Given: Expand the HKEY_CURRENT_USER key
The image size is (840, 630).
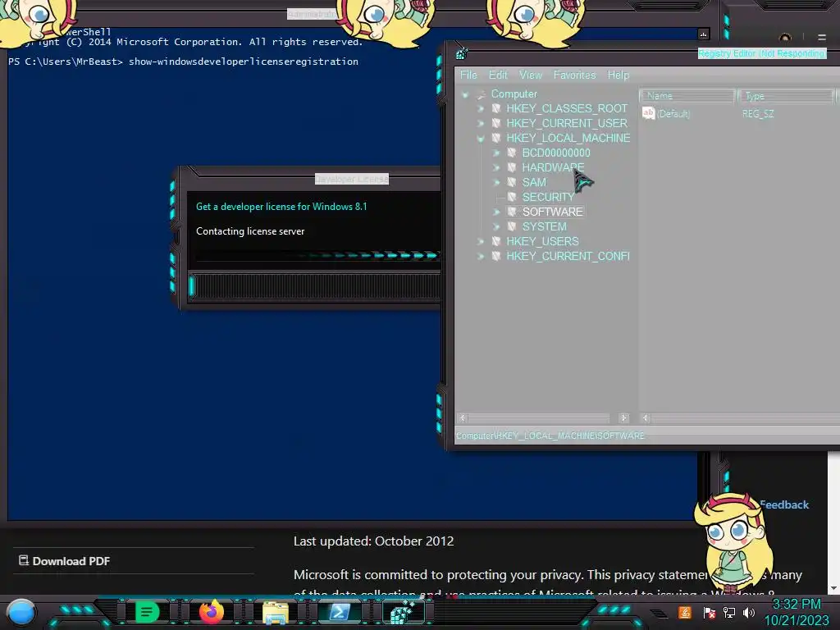Looking at the screenshot, I should pos(481,123).
